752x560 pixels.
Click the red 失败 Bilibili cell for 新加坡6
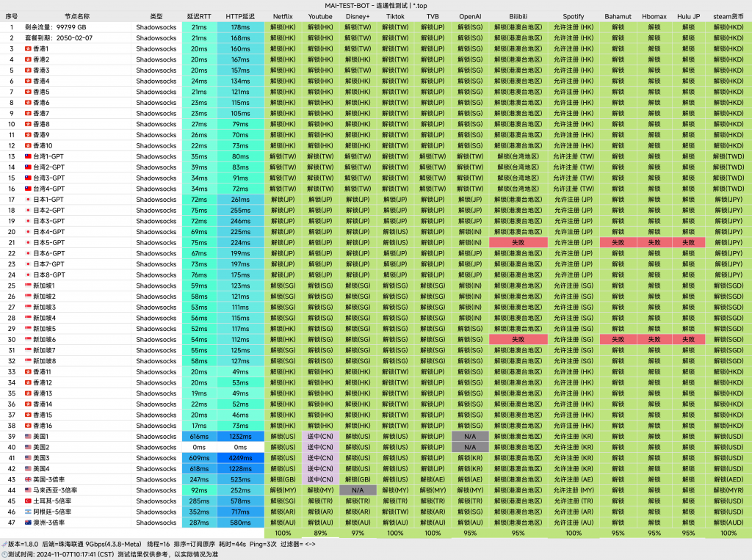(x=518, y=340)
